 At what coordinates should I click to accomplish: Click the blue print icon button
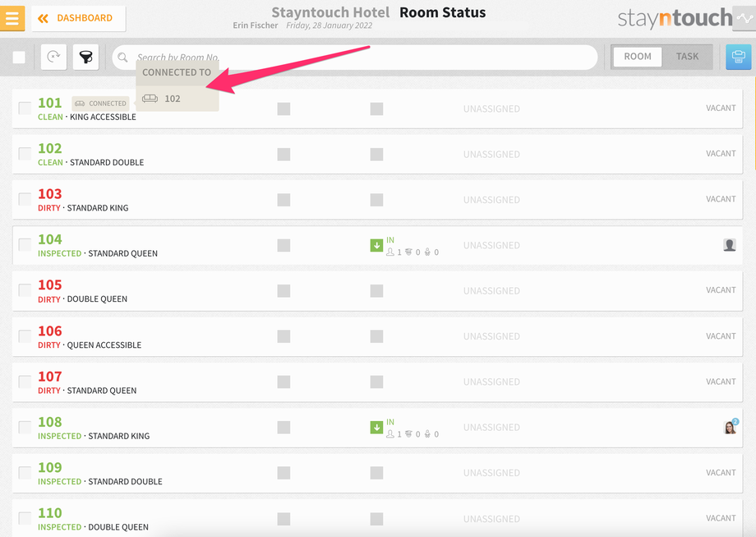click(x=738, y=57)
